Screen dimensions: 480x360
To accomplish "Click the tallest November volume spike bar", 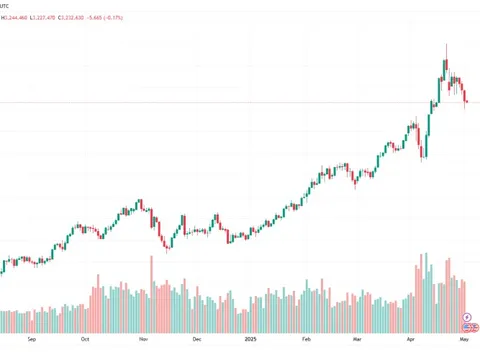I will pos(151,294).
